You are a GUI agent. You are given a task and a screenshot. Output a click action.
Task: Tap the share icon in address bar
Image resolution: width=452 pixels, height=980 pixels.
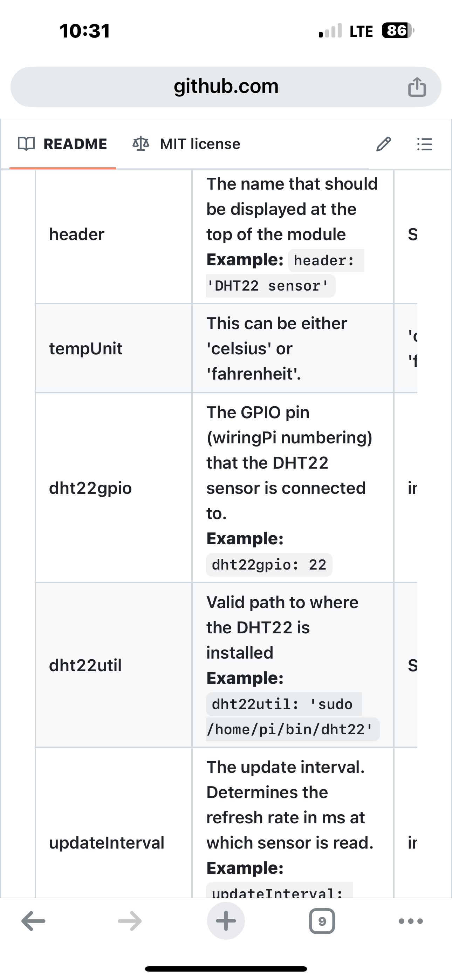(417, 87)
